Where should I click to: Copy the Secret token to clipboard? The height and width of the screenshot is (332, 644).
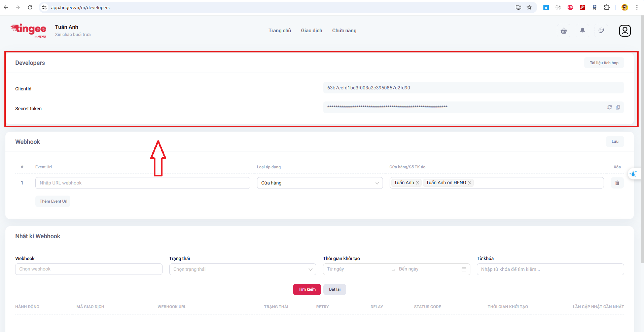618,107
